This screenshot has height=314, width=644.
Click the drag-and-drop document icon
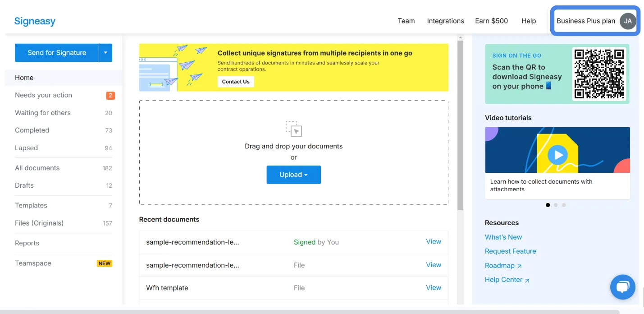click(x=294, y=129)
